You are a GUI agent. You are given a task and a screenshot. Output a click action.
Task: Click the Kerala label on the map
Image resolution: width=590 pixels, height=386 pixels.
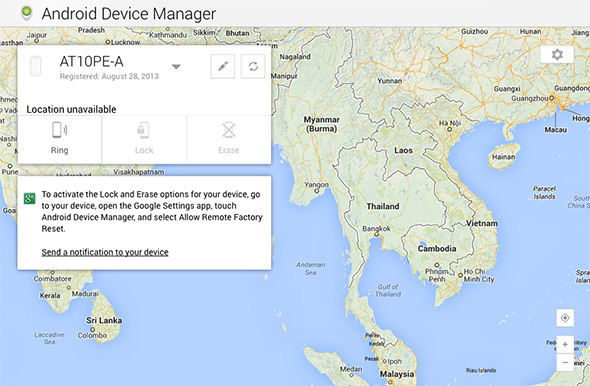click(50, 295)
